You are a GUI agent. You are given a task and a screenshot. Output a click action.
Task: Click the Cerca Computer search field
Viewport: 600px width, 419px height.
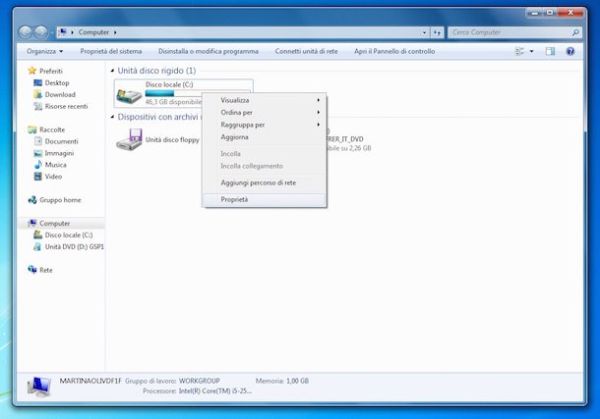510,32
